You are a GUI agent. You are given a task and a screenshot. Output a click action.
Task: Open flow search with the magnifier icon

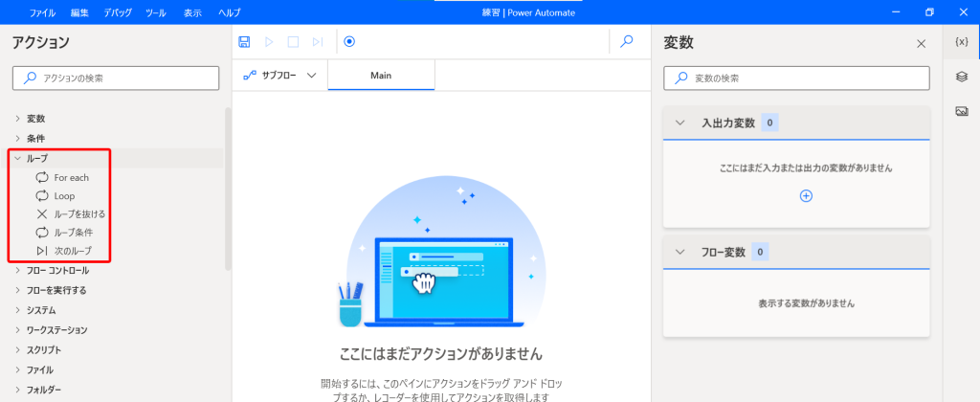coord(627,41)
